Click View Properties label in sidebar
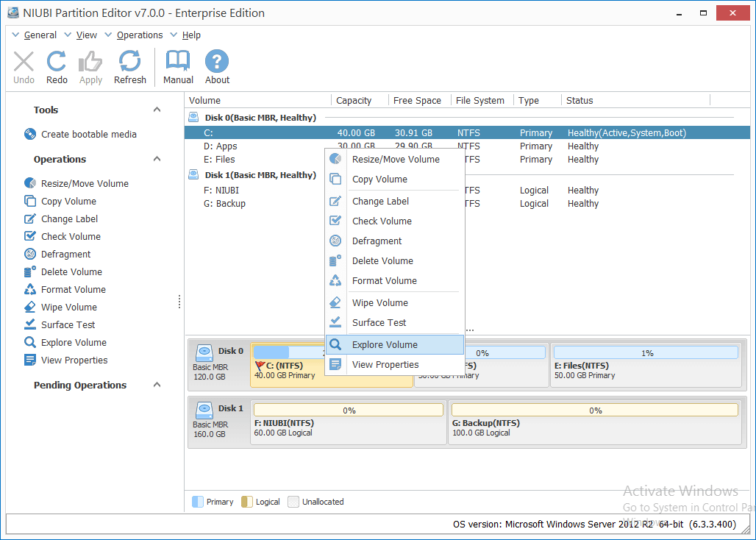The width and height of the screenshot is (756, 540). point(74,360)
